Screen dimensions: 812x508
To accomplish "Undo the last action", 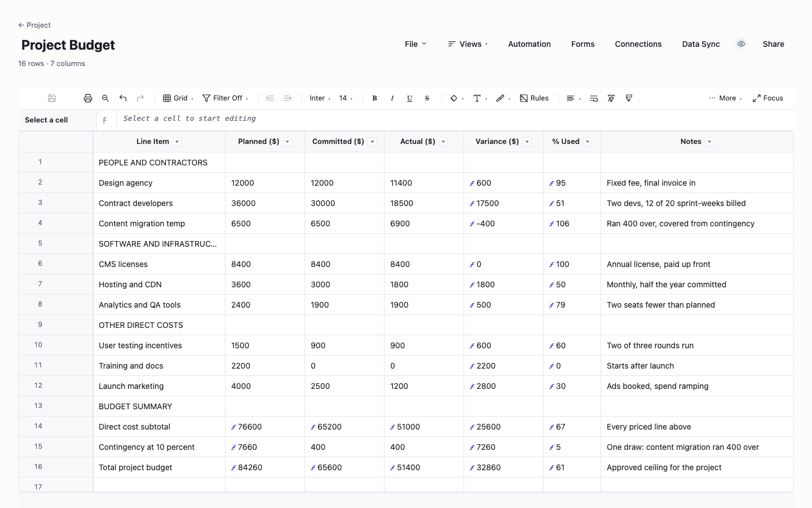I will [123, 98].
